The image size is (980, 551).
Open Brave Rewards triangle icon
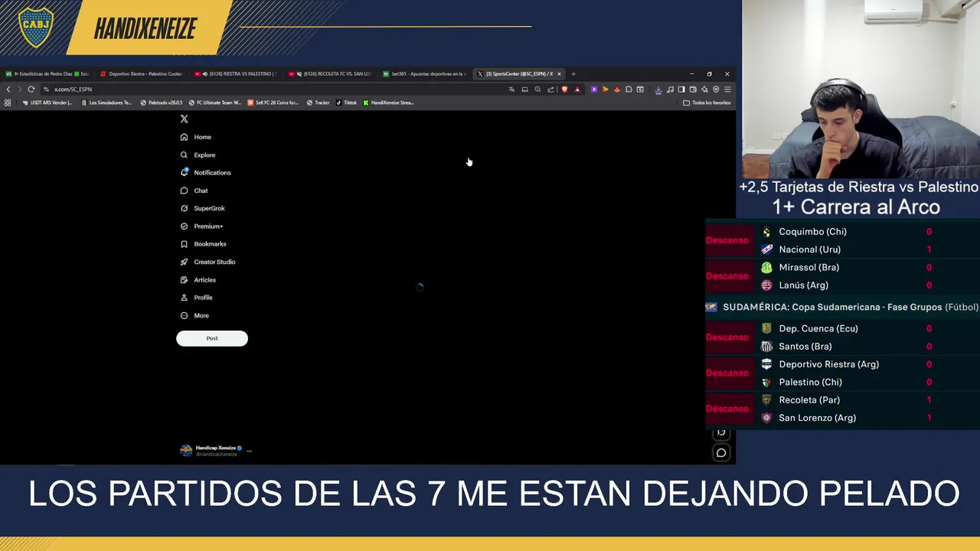point(577,90)
